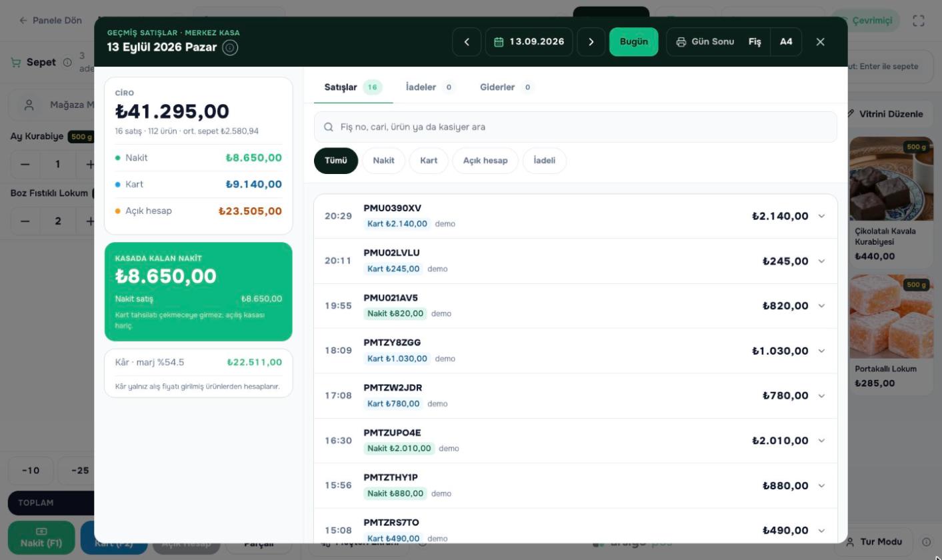Apply the -10 discount button
This screenshot has width=942, height=560.
(31, 471)
